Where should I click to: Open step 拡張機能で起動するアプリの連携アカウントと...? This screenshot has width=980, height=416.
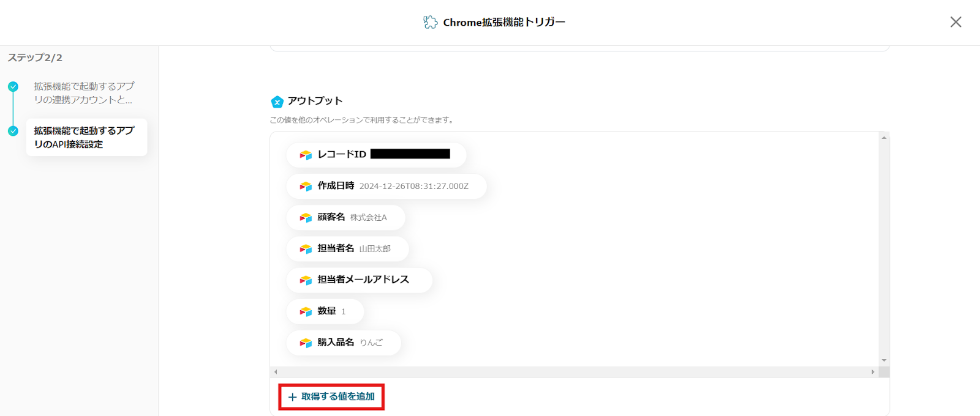click(x=84, y=93)
